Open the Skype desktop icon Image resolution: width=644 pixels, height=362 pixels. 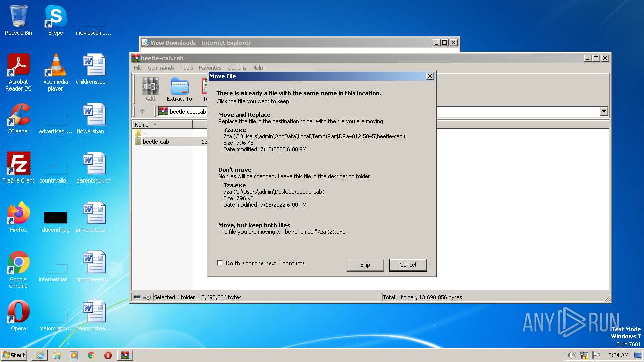click(55, 20)
